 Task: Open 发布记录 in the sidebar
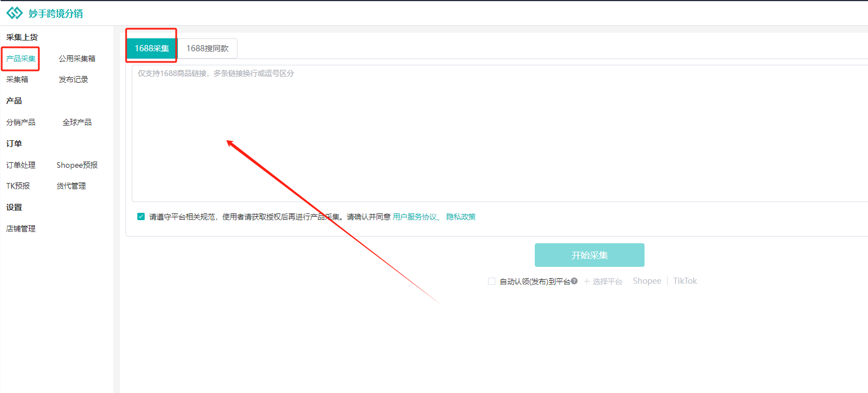pyautogui.click(x=74, y=79)
